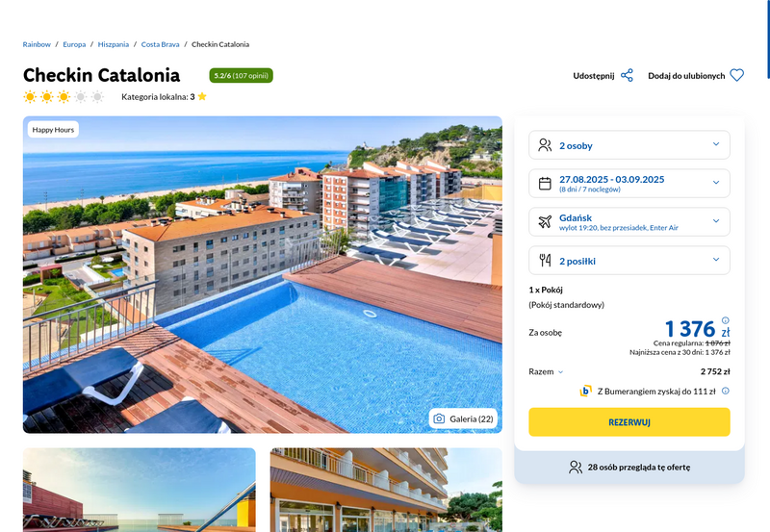
Task: Click the calendar icon in the date selector
Action: (x=545, y=184)
